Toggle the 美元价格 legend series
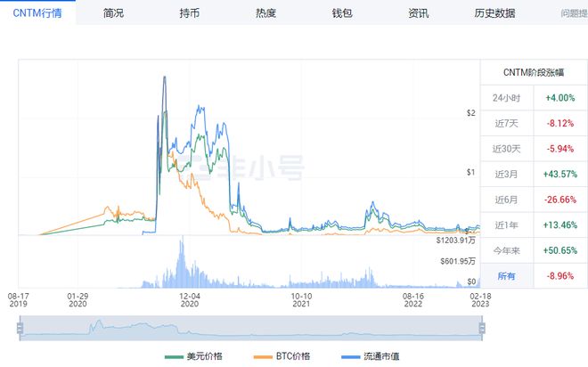 [x=193, y=356]
